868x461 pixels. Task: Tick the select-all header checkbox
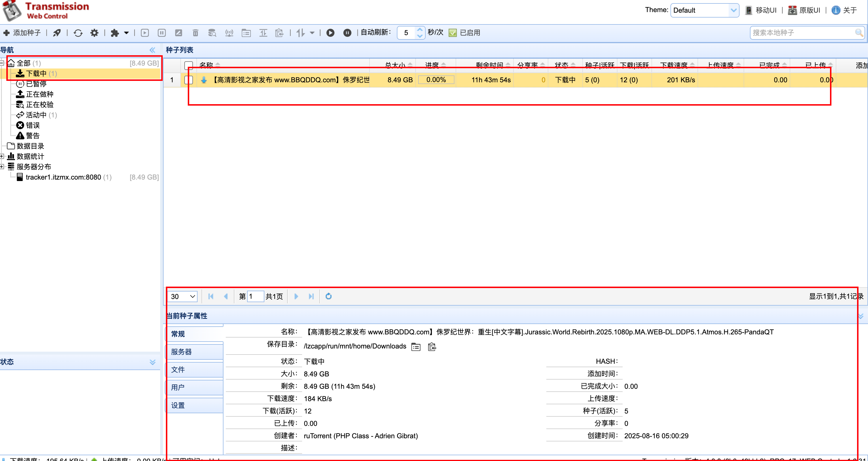(x=189, y=65)
